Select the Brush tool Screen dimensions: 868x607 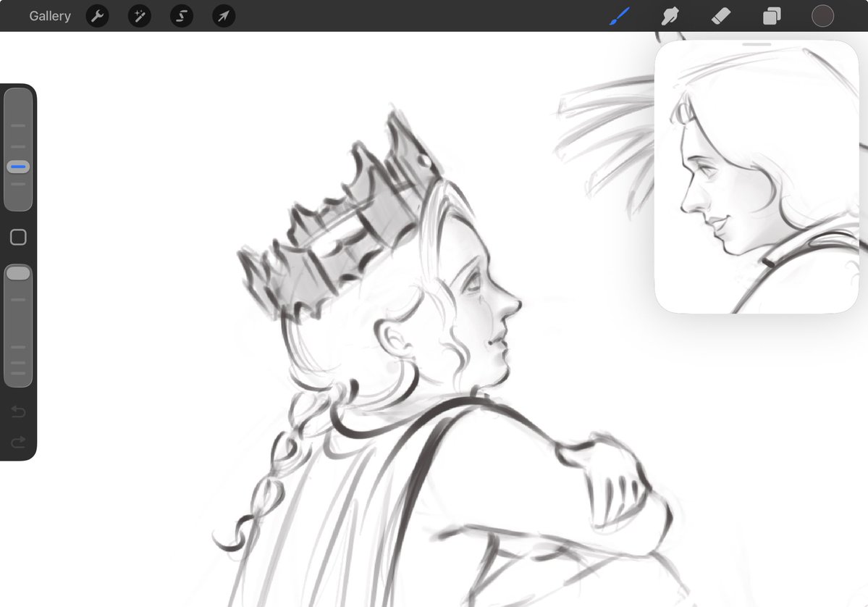coord(620,16)
